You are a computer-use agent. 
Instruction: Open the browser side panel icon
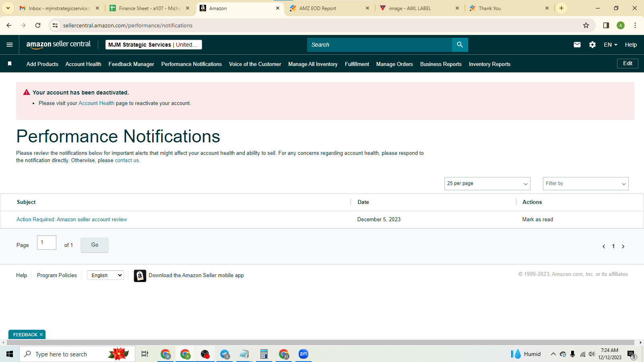coord(606,25)
